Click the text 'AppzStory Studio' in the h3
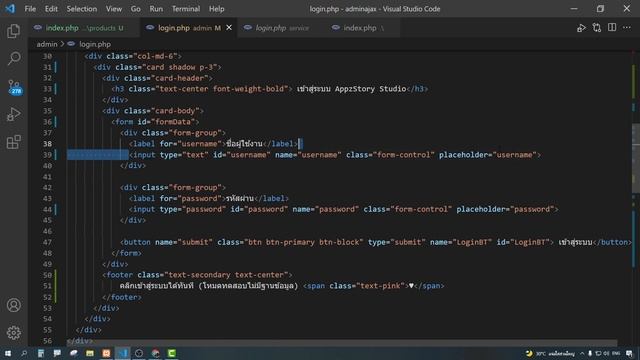640x360 pixels. pos(370,89)
